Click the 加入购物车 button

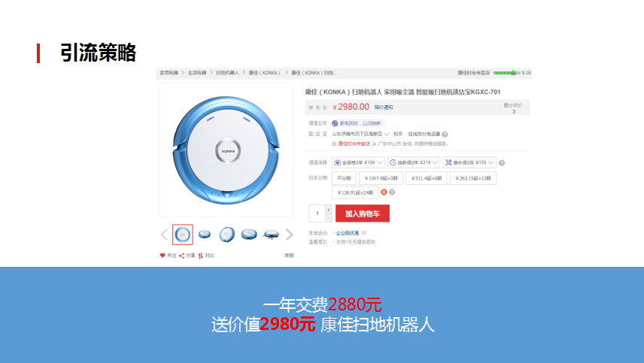click(x=363, y=213)
